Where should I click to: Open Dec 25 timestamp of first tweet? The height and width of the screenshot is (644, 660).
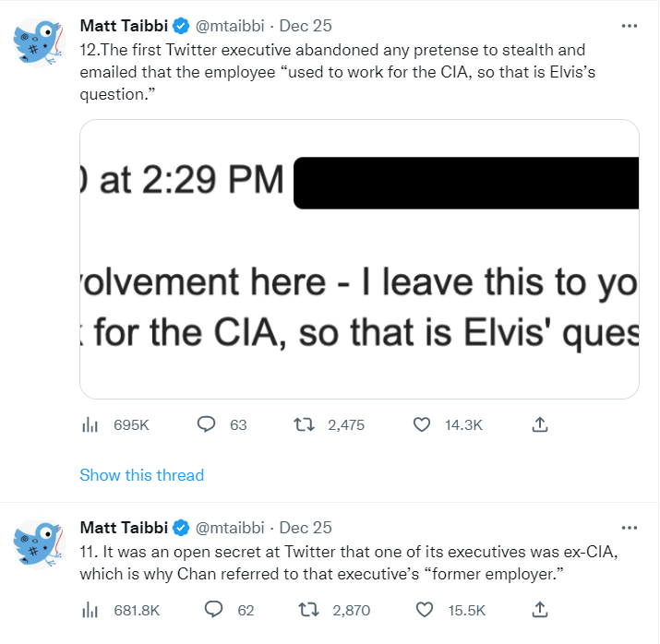tap(306, 26)
